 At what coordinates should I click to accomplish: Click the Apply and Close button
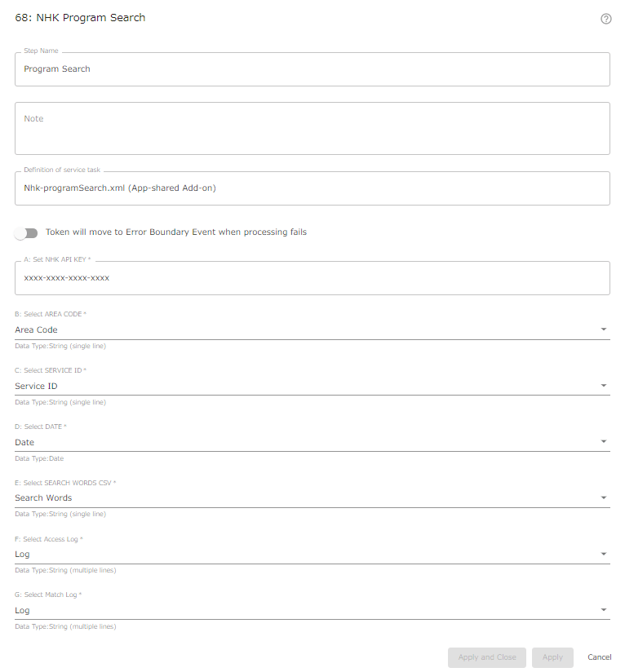tap(487, 657)
